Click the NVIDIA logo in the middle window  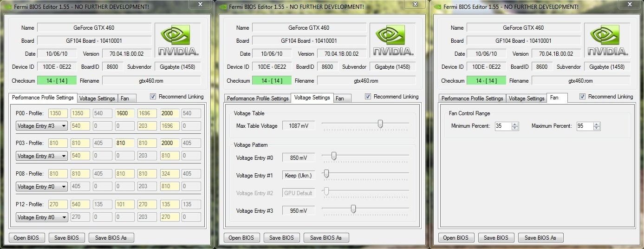coord(393,40)
